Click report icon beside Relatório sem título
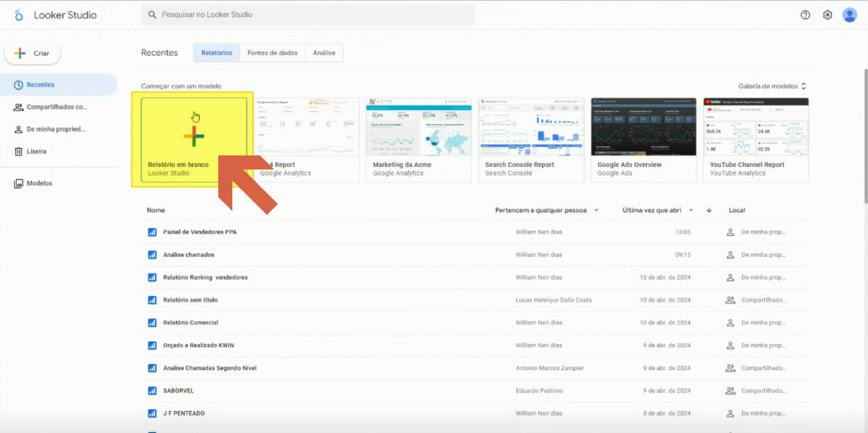868x433 pixels. 152,300
